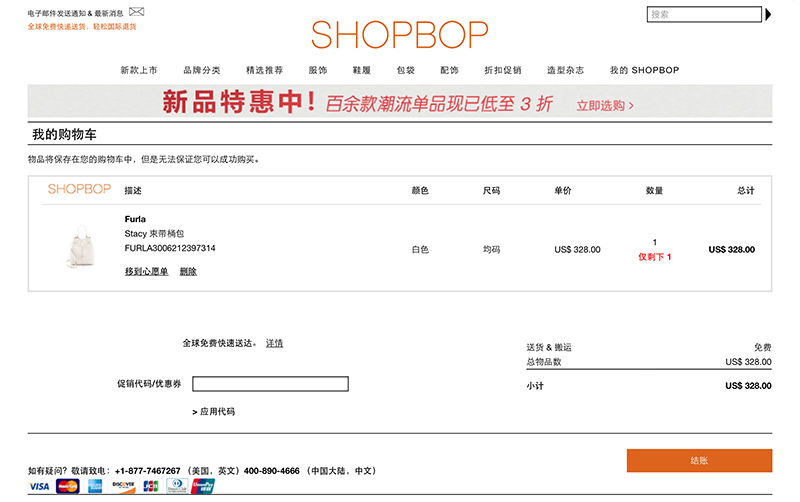Focus the 促销代码/优惠券 promo code field
Viewport: 800px width, 502px height.
point(270,384)
